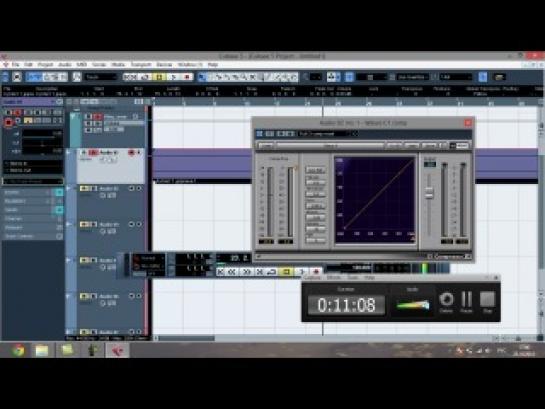Click Load in the compressor plugin toolbar
545x409 pixels.
pyautogui.click(x=412, y=146)
